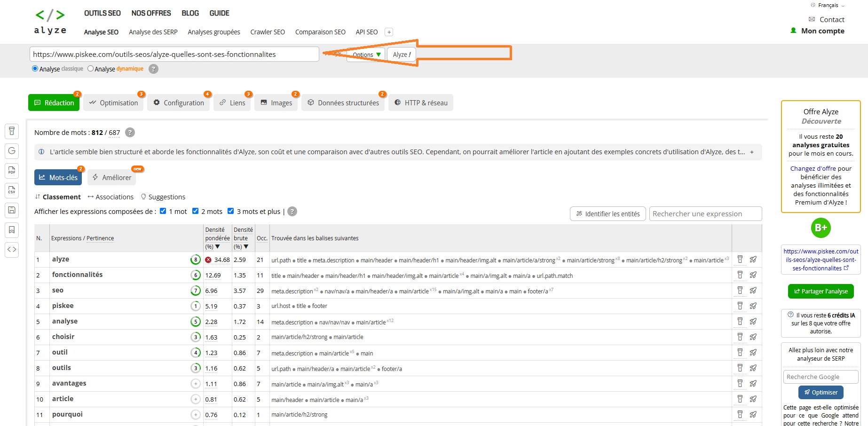Click the PDF export icon in left sidebar
868x426 pixels.
(12, 171)
